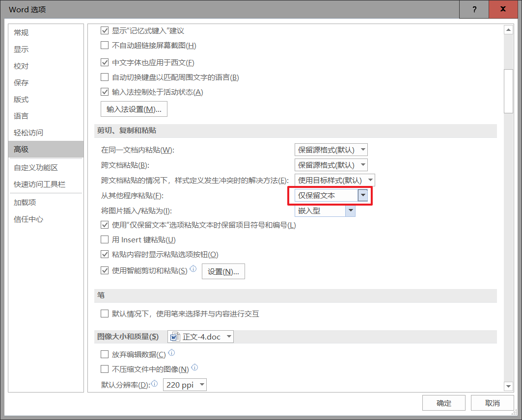The image size is (522, 420).
Task: Click info icon beside 不压缩文件中的图像
Action: (195, 367)
